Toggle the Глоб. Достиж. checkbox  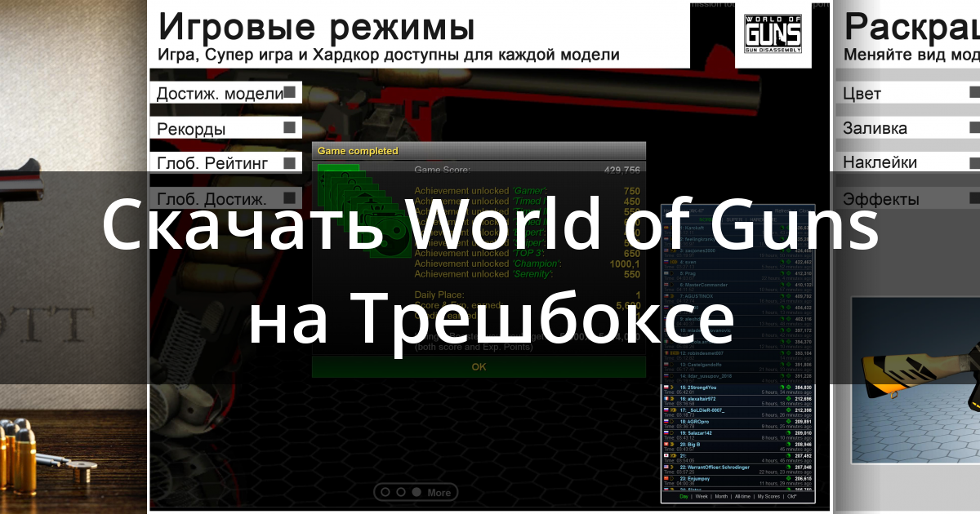point(289,197)
